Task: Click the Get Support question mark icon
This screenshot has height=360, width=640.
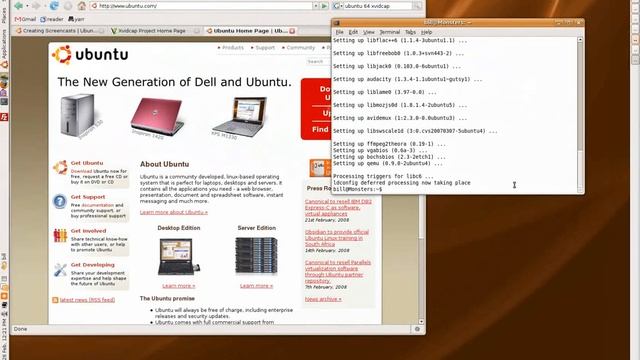Action: (60, 201)
